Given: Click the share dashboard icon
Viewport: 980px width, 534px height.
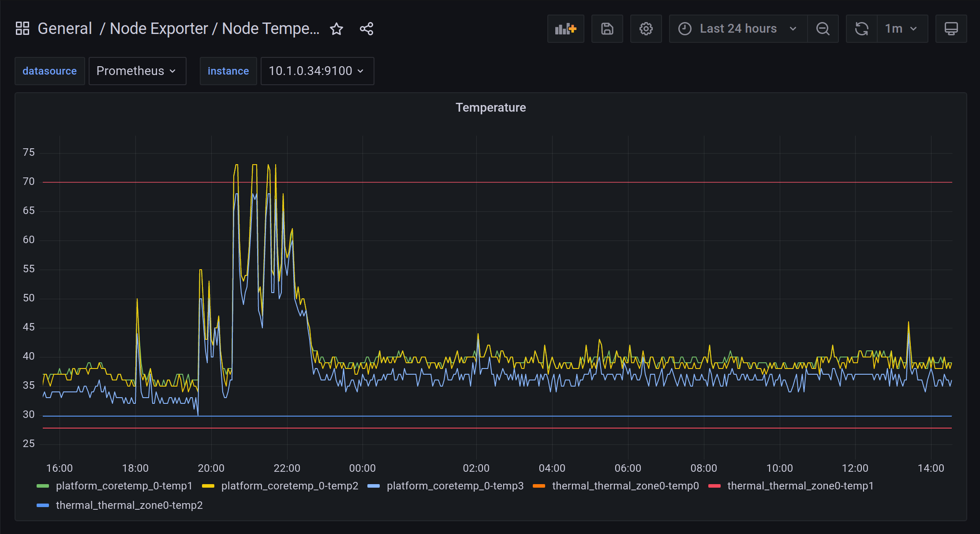Looking at the screenshot, I should pyautogui.click(x=367, y=29).
